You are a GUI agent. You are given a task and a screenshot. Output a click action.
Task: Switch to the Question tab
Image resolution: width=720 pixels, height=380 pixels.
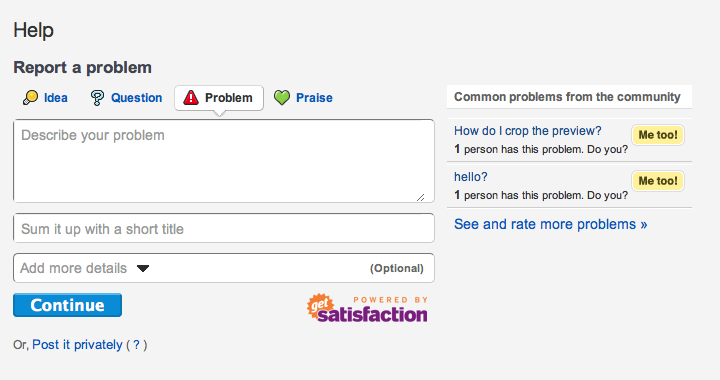tap(126, 98)
